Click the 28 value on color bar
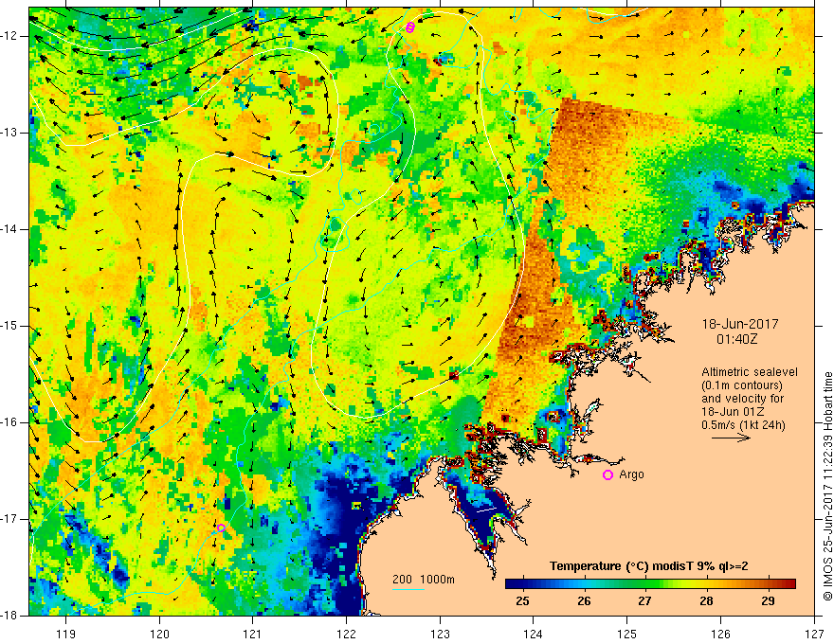The height and width of the screenshot is (644, 834). click(x=706, y=601)
